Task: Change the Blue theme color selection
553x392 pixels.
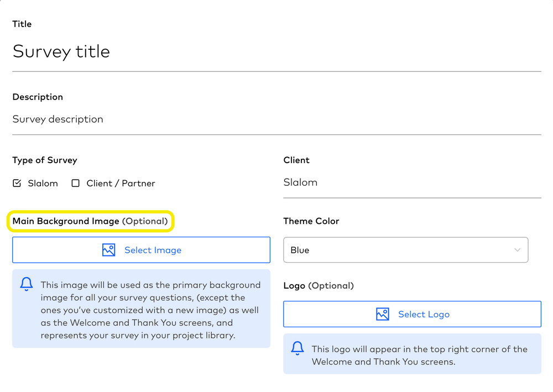Action: [406, 250]
